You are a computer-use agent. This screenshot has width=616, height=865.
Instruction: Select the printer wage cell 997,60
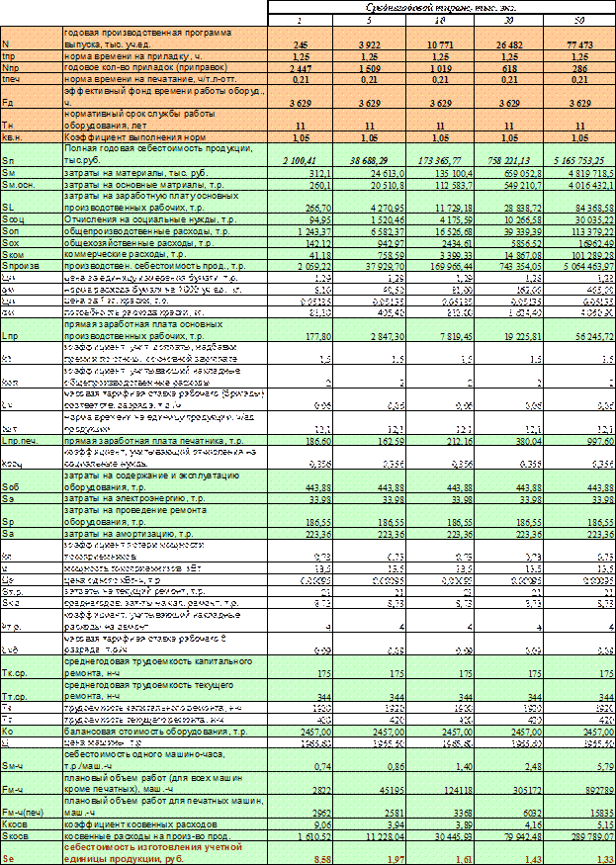pos(581,442)
